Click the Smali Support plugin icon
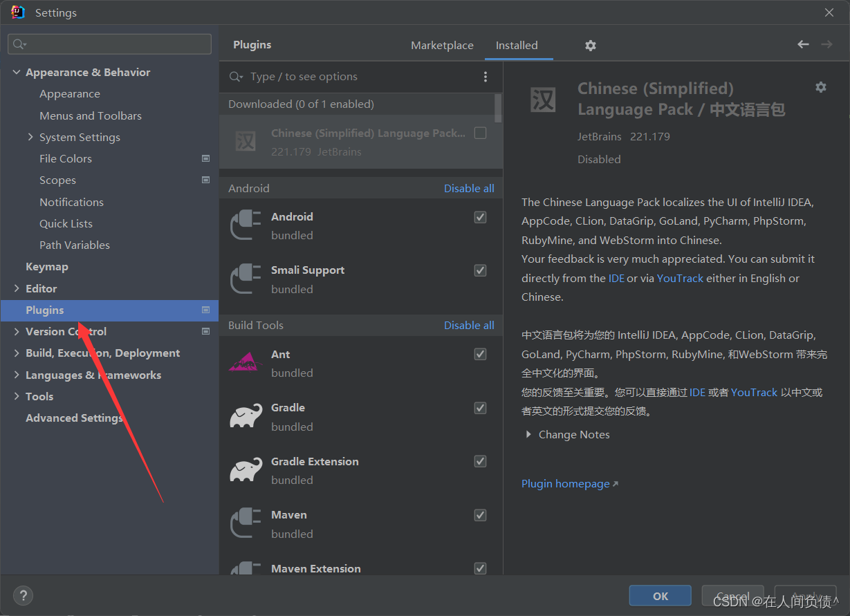The width and height of the screenshot is (850, 616). tap(245, 279)
